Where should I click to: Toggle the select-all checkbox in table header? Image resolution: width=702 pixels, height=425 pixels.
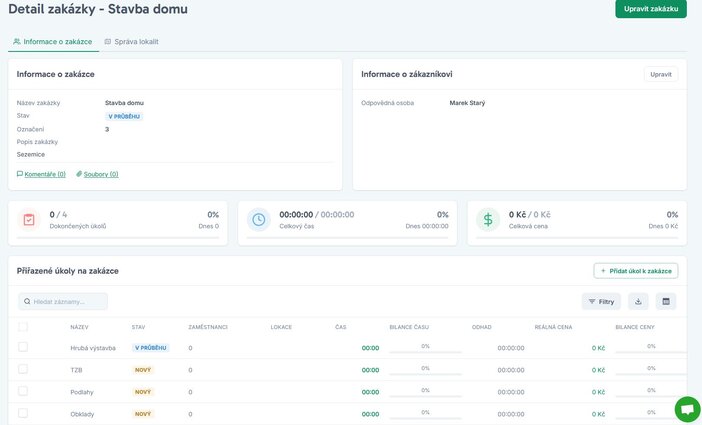pos(23,327)
